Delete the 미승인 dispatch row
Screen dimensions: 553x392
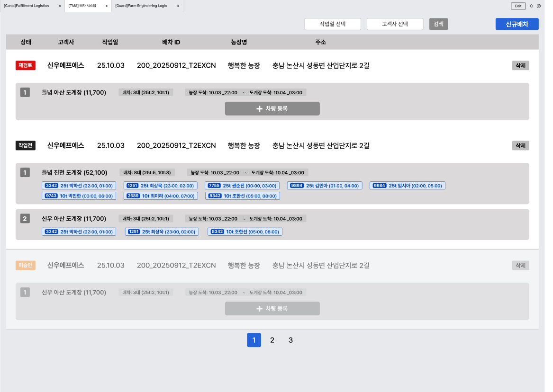pos(521,266)
